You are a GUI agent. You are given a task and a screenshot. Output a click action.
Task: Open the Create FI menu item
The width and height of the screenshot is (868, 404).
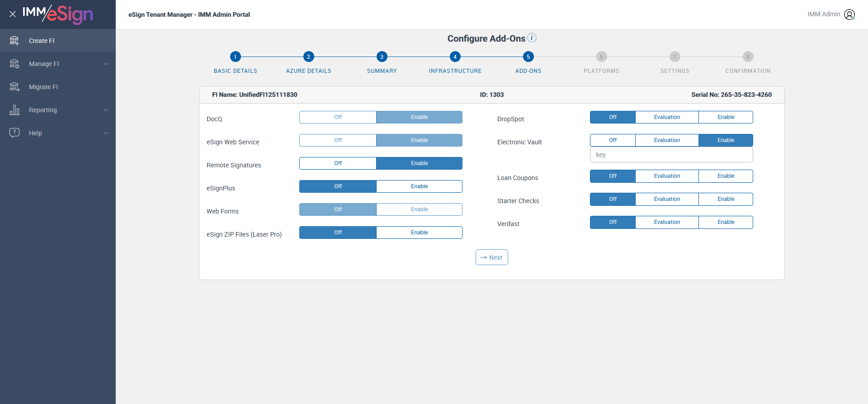(58, 41)
